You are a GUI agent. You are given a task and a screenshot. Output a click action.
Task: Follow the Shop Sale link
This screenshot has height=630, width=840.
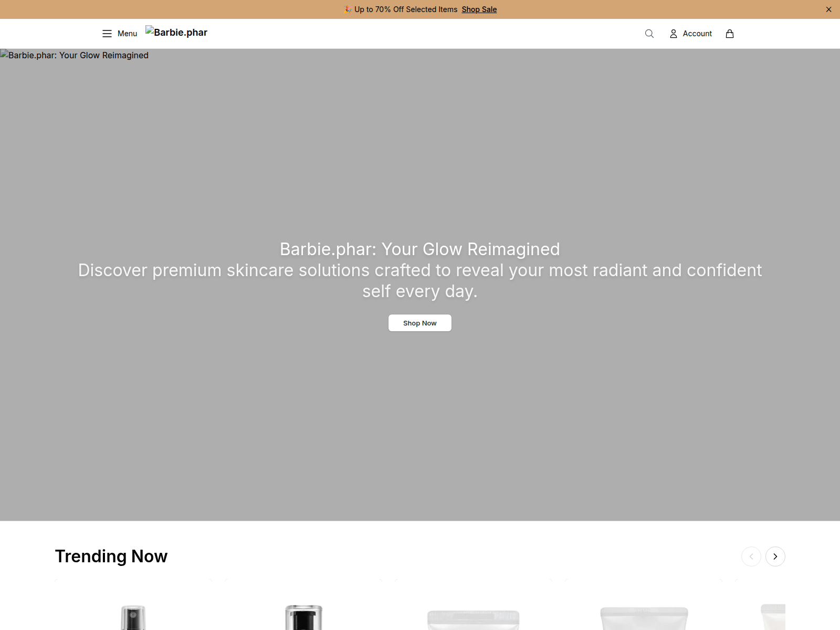(479, 9)
